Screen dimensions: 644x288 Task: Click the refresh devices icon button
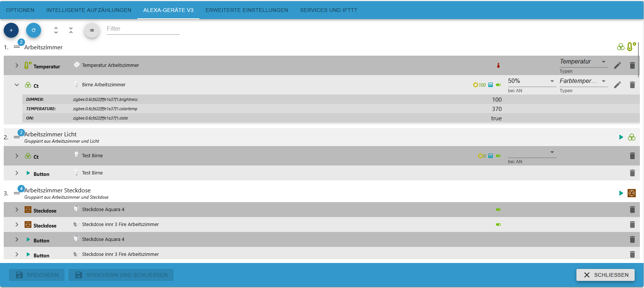pos(34,30)
